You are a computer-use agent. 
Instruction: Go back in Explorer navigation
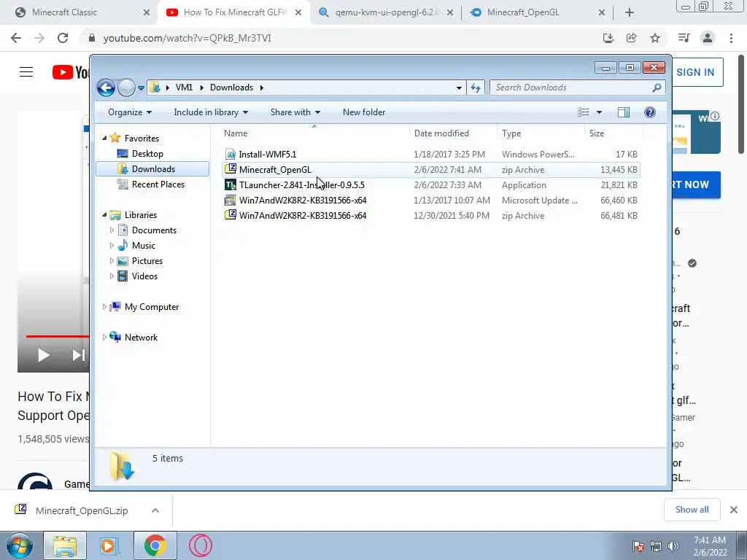tap(106, 87)
